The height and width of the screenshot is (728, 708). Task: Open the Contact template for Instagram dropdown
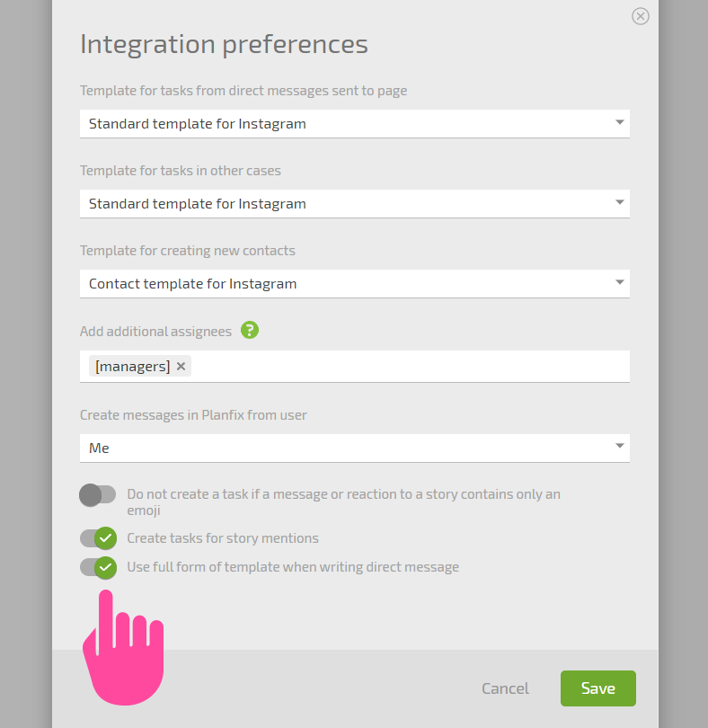point(355,284)
